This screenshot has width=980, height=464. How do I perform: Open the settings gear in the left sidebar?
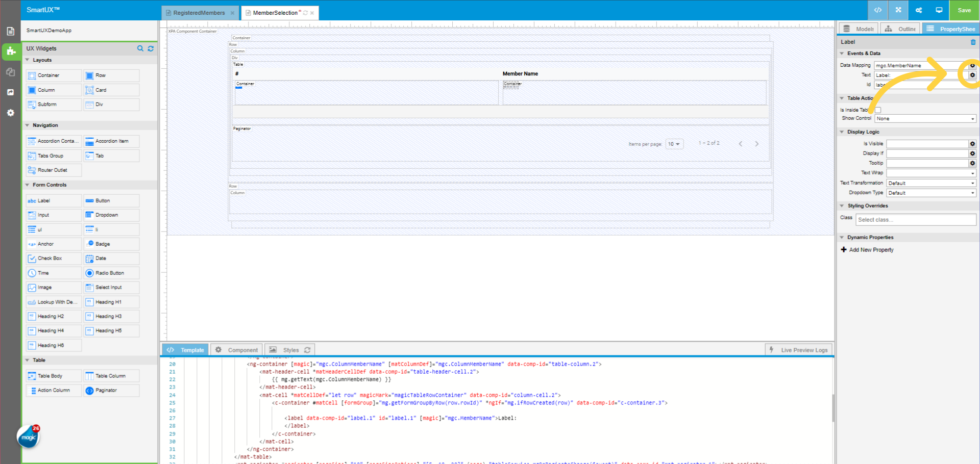(10, 113)
